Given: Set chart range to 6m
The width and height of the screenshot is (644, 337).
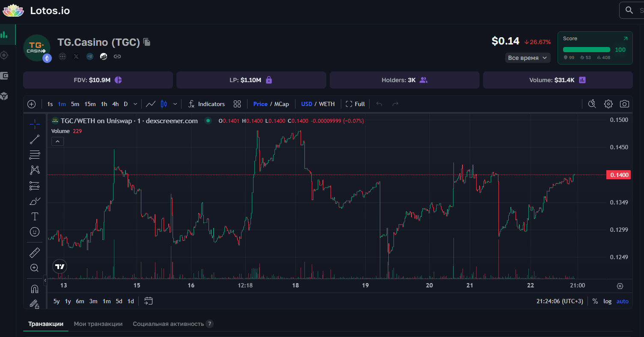Looking at the screenshot, I should click(80, 301).
